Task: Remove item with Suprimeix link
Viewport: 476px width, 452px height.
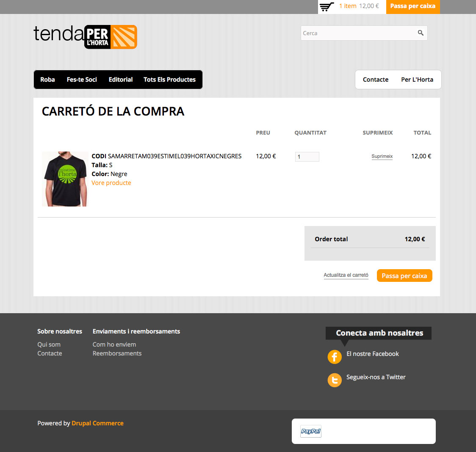Action: [x=382, y=156]
